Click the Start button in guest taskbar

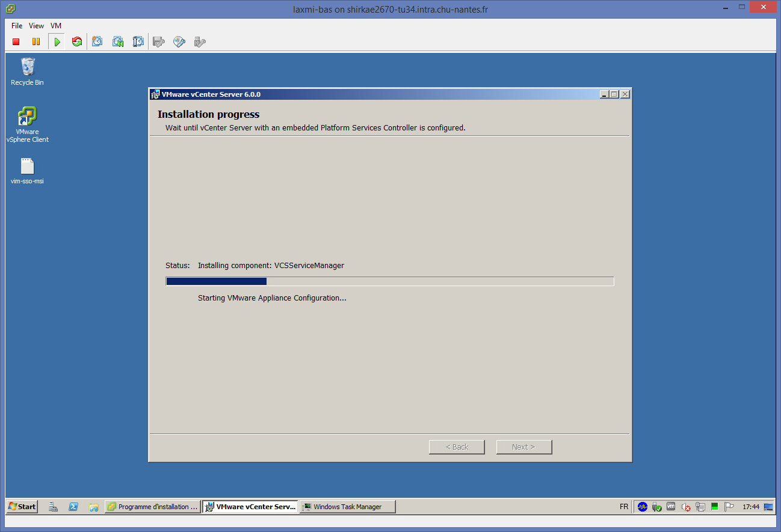point(22,507)
